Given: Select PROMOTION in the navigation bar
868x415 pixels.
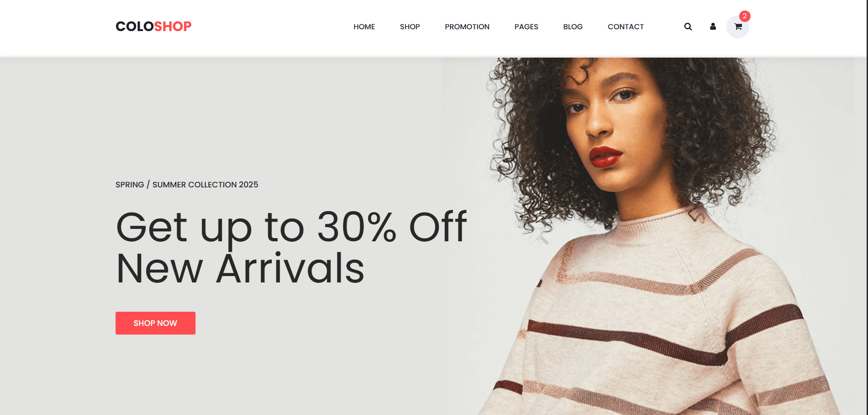Looking at the screenshot, I should tap(467, 27).
